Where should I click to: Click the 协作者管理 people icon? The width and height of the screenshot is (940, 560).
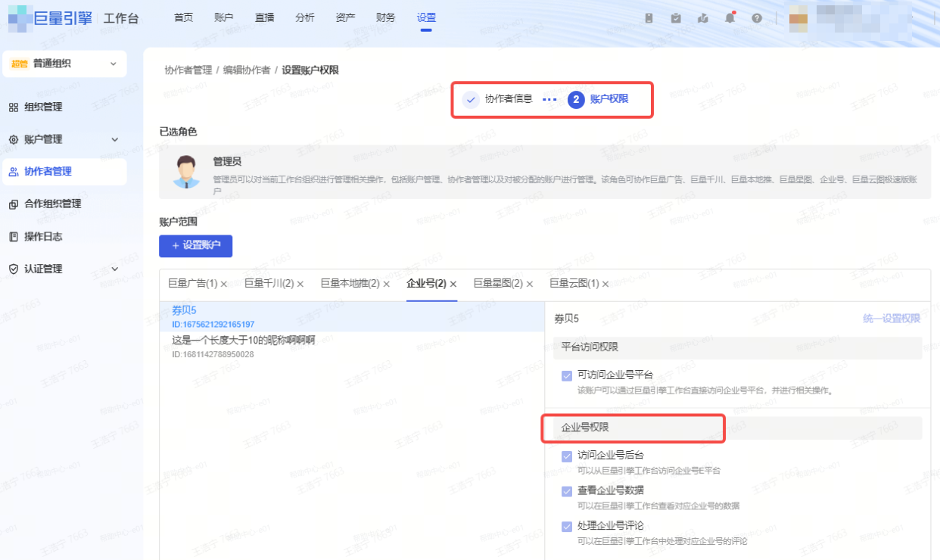coord(13,172)
